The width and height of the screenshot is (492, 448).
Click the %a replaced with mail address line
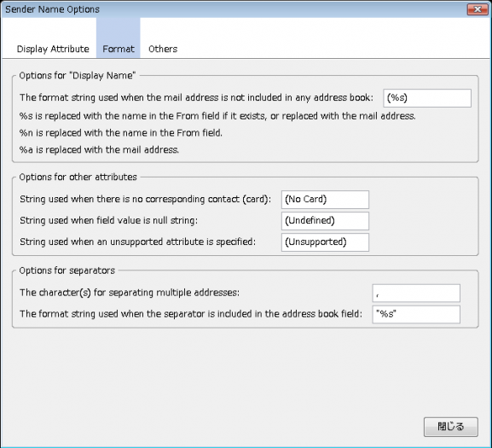[99, 149]
